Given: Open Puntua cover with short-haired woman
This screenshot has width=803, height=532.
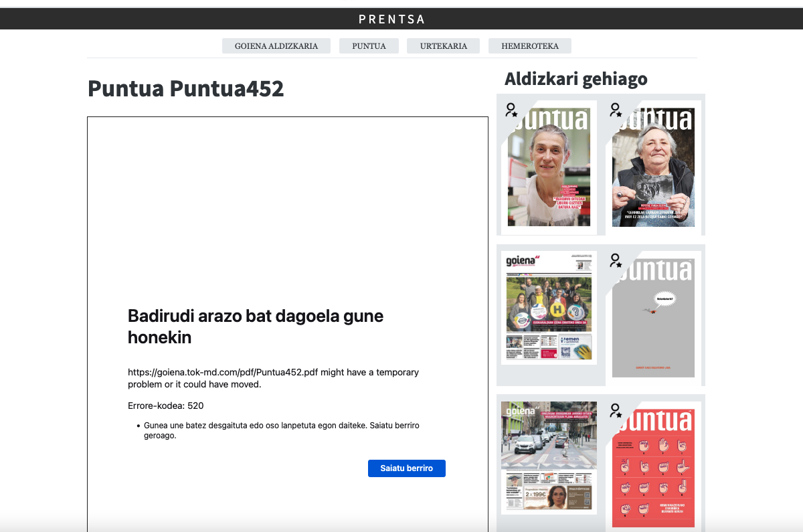Looking at the screenshot, I should (549, 167).
